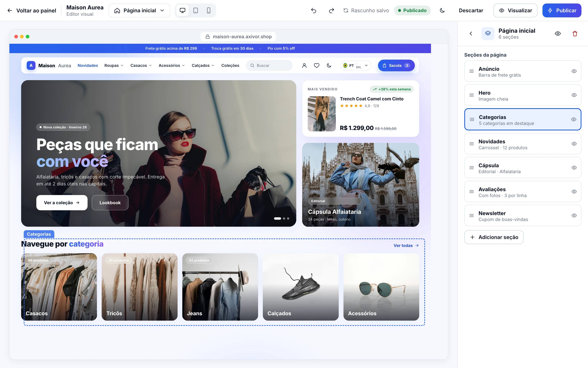588x368 pixels.
Task: Hide the Novidades section
Action: click(574, 144)
